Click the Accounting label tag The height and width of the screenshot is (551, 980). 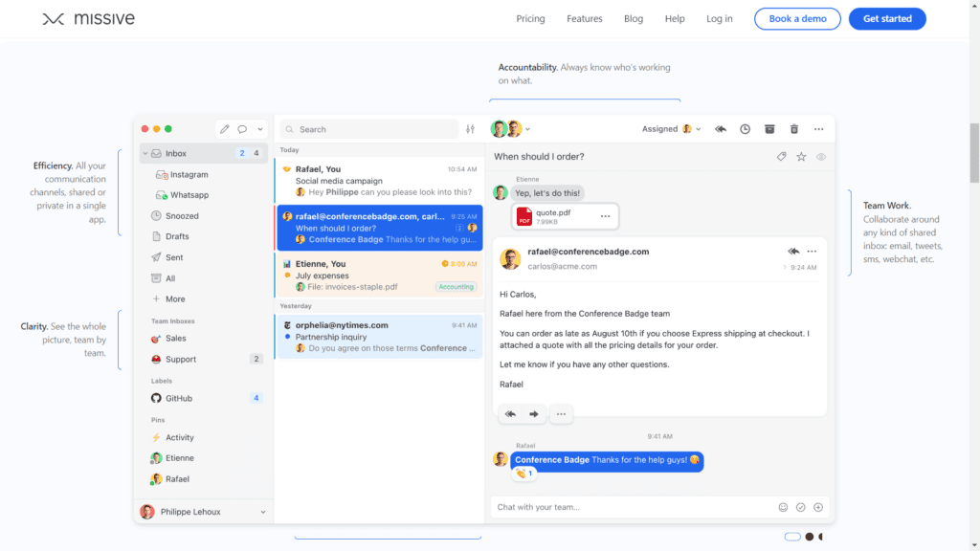(457, 287)
